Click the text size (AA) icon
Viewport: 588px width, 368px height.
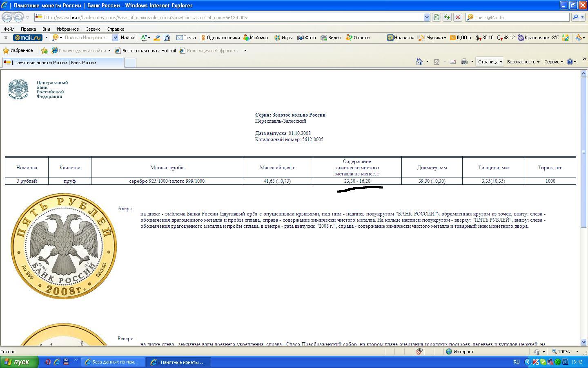coord(144,38)
